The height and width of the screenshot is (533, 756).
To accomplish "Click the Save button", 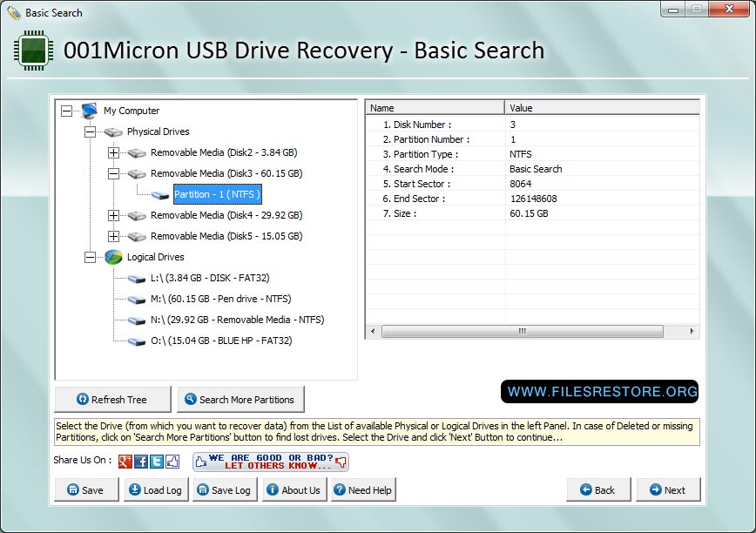I will coord(86,490).
